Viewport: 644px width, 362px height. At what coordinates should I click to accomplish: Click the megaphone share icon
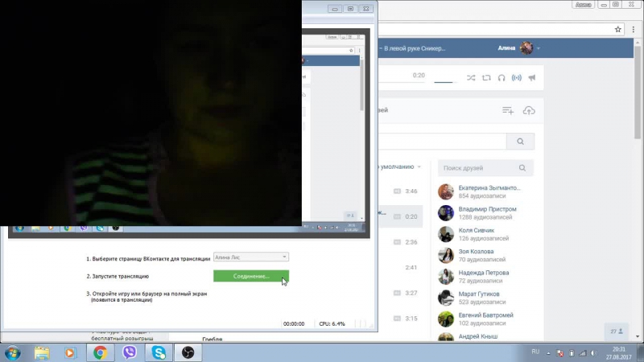click(532, 77)
